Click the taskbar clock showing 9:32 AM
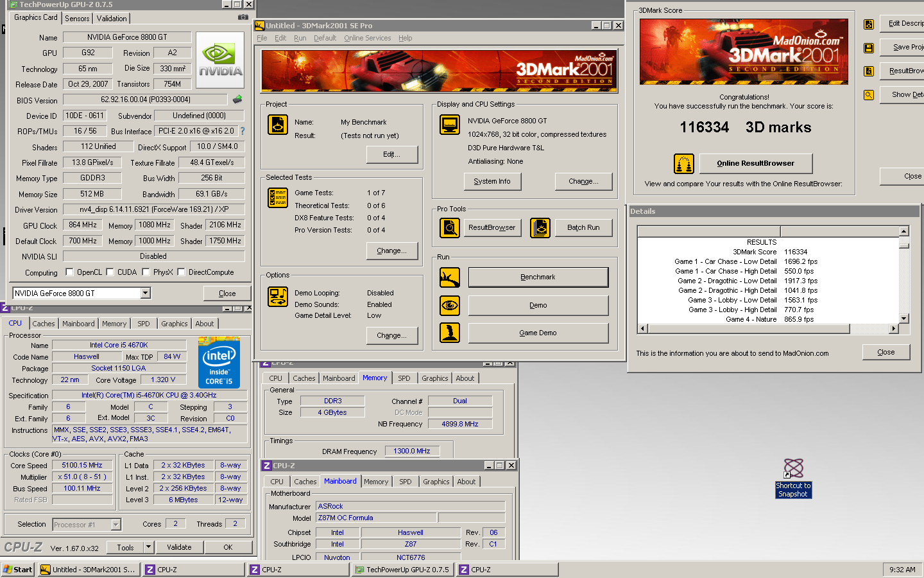The height and width of the screenshot is (578, 924). click(902, 570)
